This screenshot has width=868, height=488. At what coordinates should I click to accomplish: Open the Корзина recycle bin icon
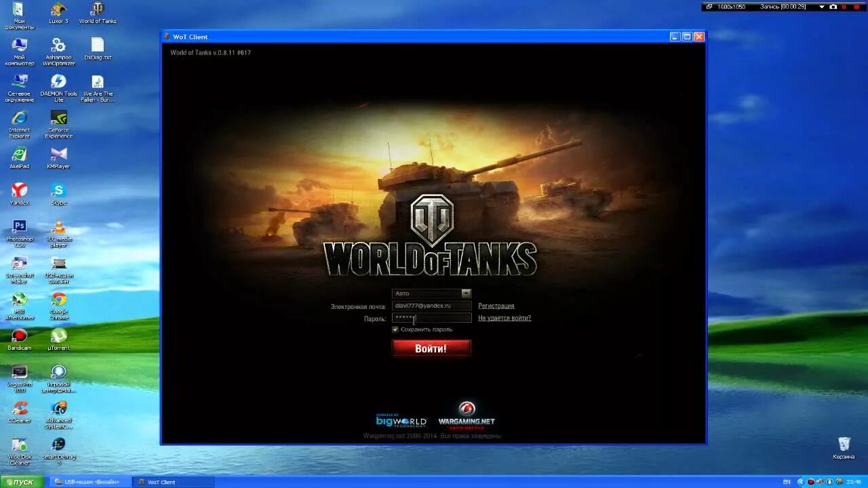click(x=844, y=449)
